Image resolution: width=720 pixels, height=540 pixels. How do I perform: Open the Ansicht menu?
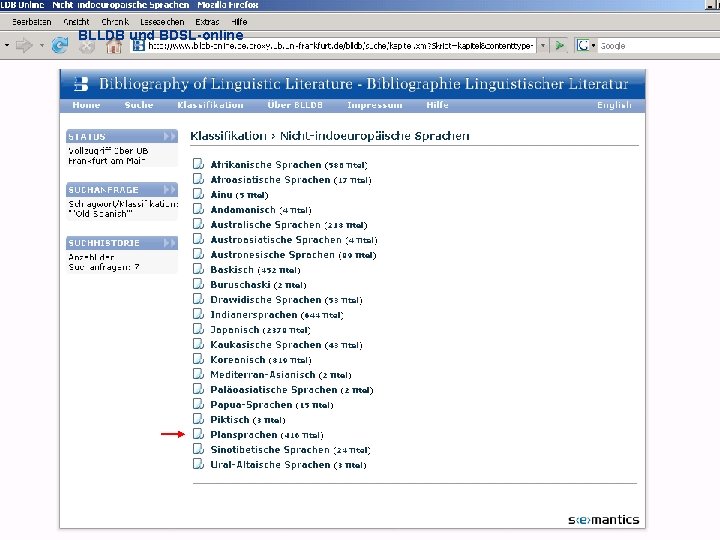(x=76, y=22)
